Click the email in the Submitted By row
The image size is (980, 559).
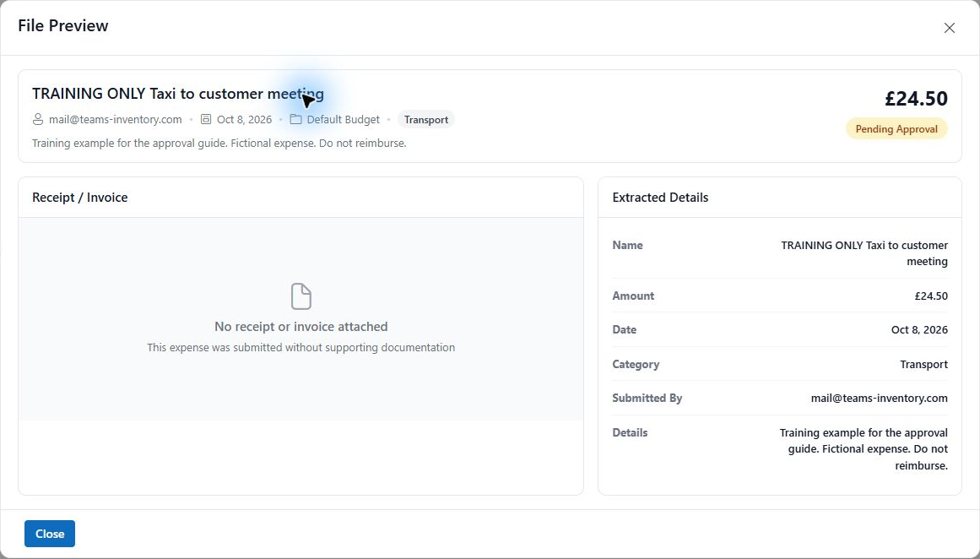(880, 398)
